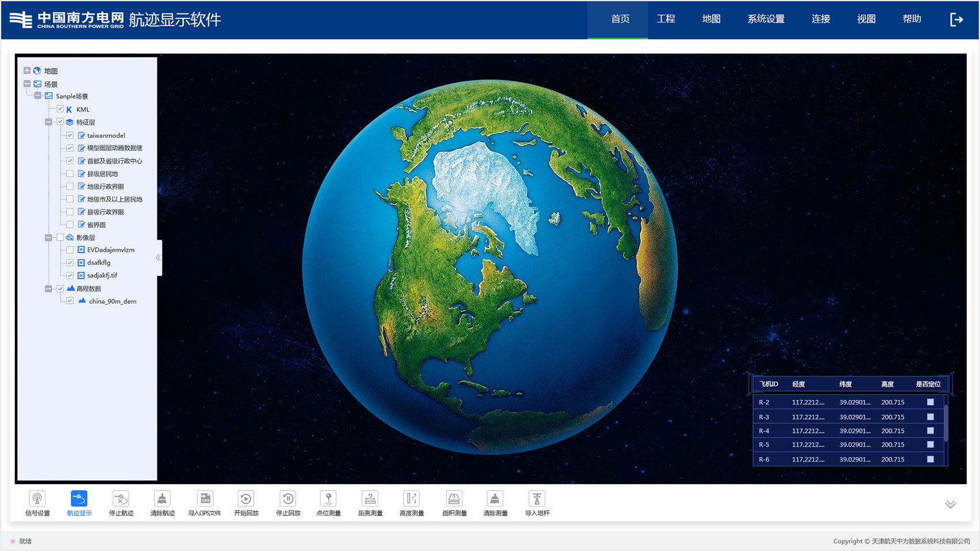This screenshot has width=980, height=551.
Task: Click the 清除航迹 clear track icon
Action: pyautogui.click(x=162, y=499)
